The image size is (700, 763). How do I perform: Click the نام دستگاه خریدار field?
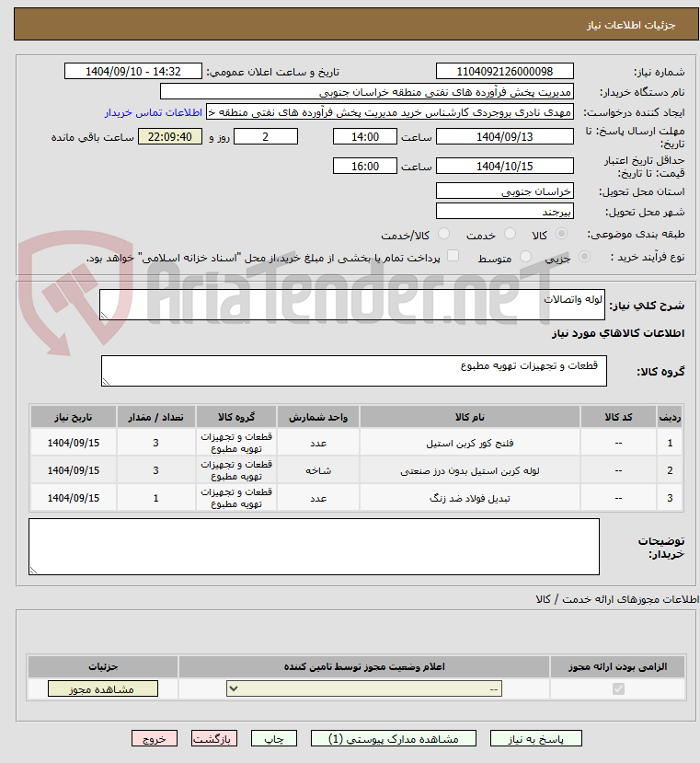point(367,91)
